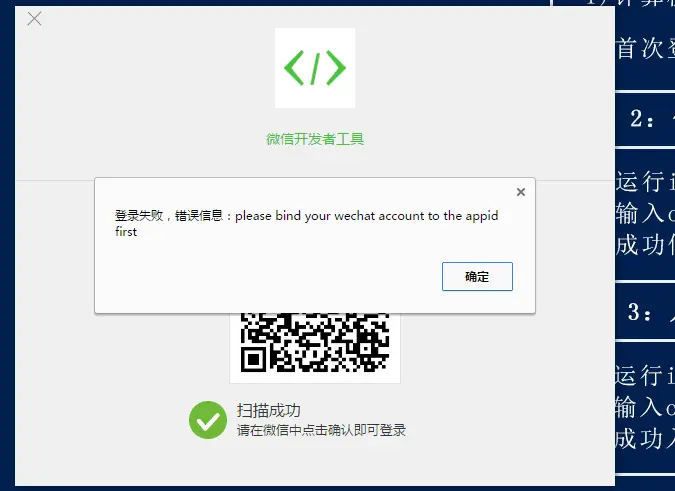Confirm the error with the 确定 button
Screen dimensions: 675x491
[477, 276]
